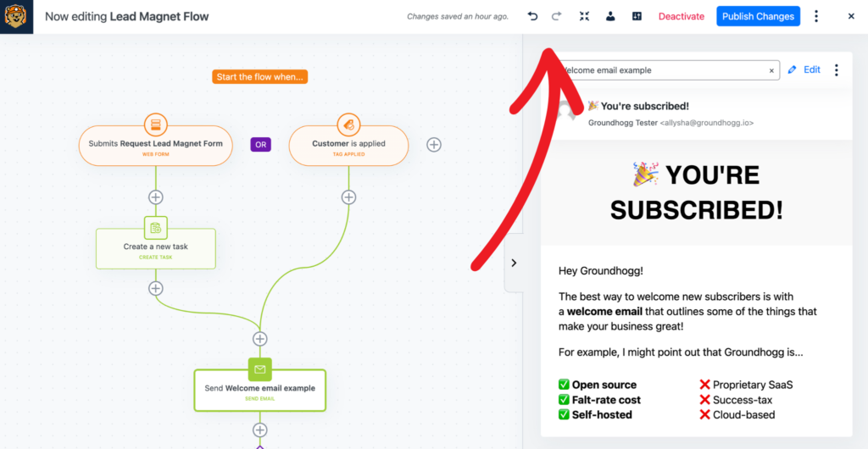Select the Customer tag applied trigger
The height and width of the screenshot is (449, 868).
[x=348, y=146]
